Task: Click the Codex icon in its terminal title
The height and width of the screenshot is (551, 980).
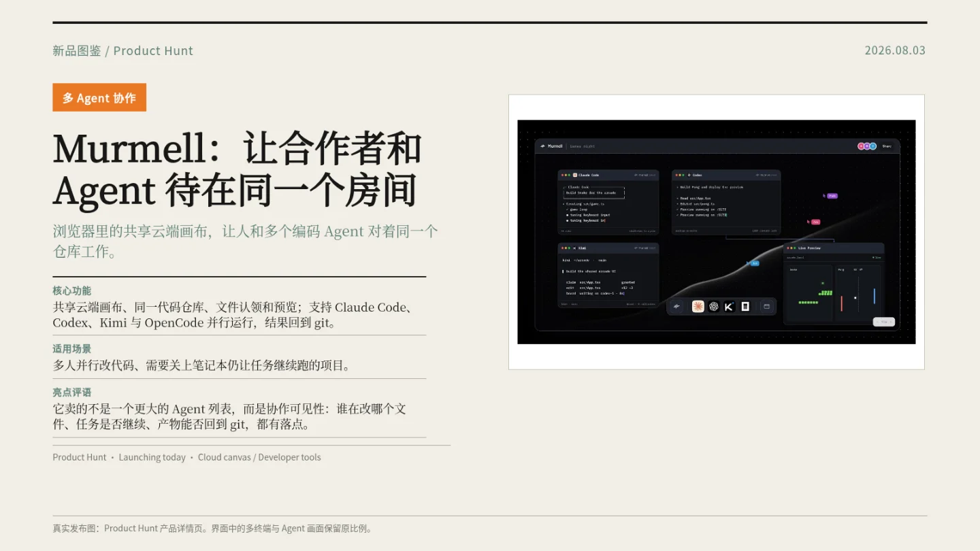Action: click(x=689, y=175)
